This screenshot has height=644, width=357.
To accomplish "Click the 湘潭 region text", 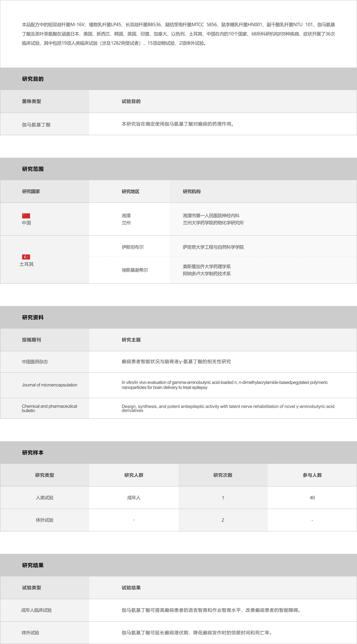I will [126, 215].
